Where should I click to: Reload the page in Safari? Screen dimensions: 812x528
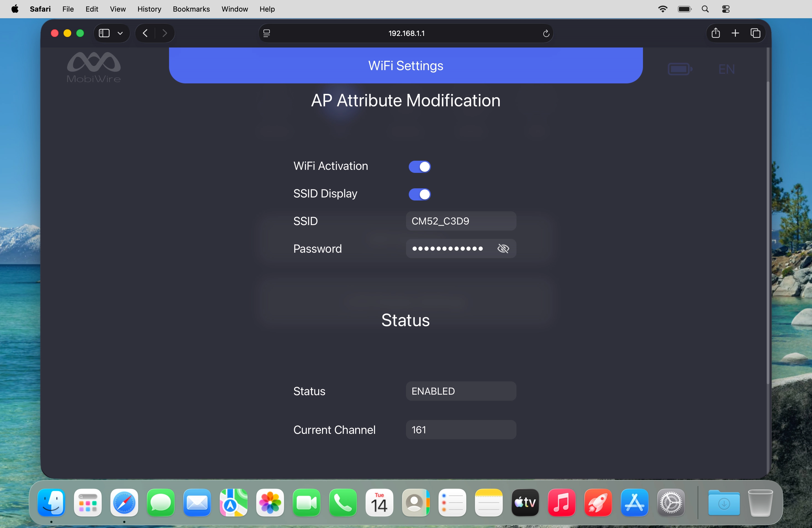[546, 33]
